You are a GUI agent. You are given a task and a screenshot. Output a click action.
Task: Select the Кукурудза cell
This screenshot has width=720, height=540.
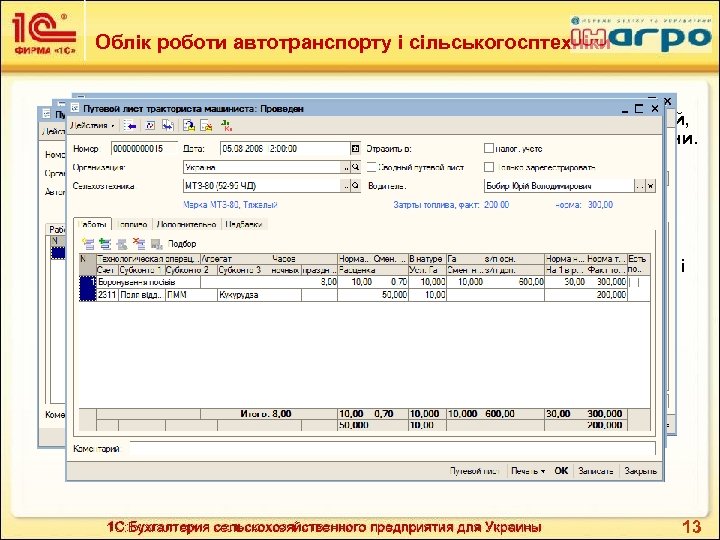click(259, 295)
